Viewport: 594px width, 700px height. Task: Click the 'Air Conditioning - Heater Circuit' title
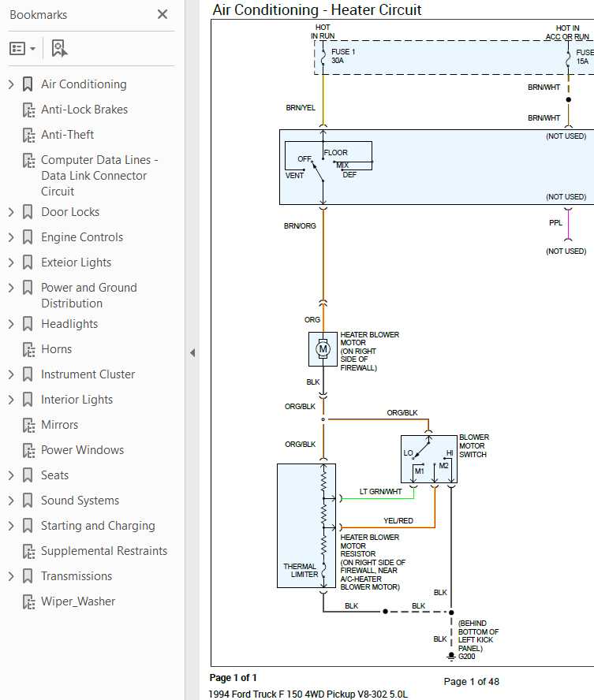(316, 9)
